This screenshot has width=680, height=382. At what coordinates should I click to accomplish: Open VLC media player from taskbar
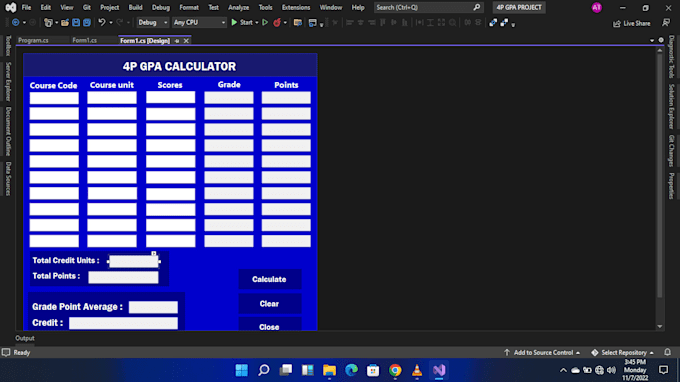pos(417,370)
